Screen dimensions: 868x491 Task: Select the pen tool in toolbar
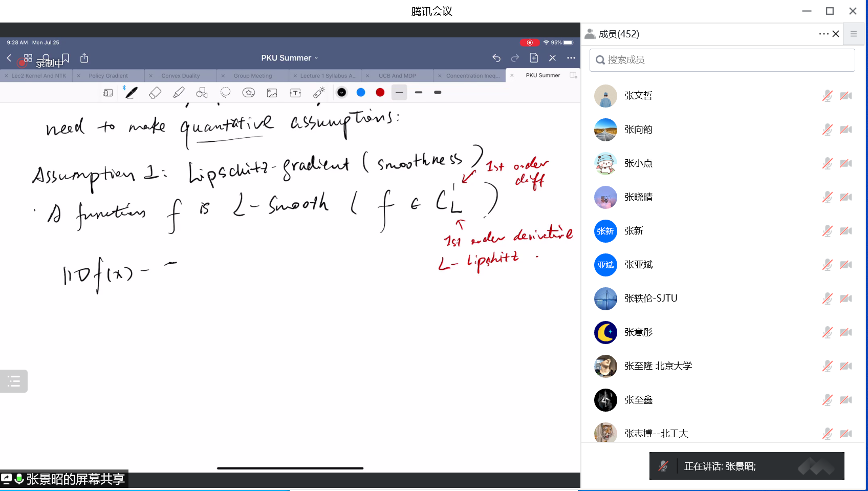(x=132, y=93)
